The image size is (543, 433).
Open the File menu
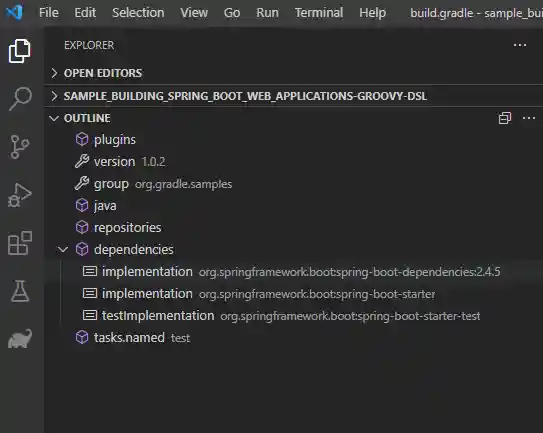click(x=49, y=13)
